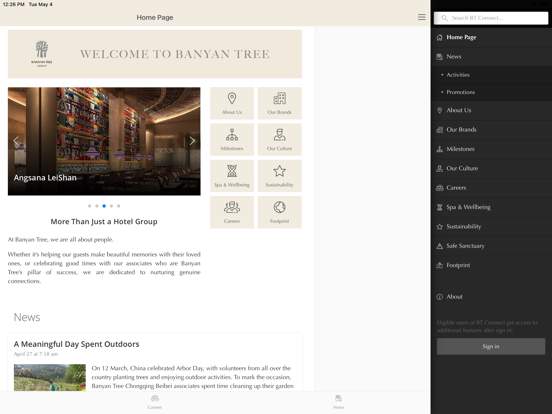
Task: Click the About Us location pin tile
Action: (232, 103)
